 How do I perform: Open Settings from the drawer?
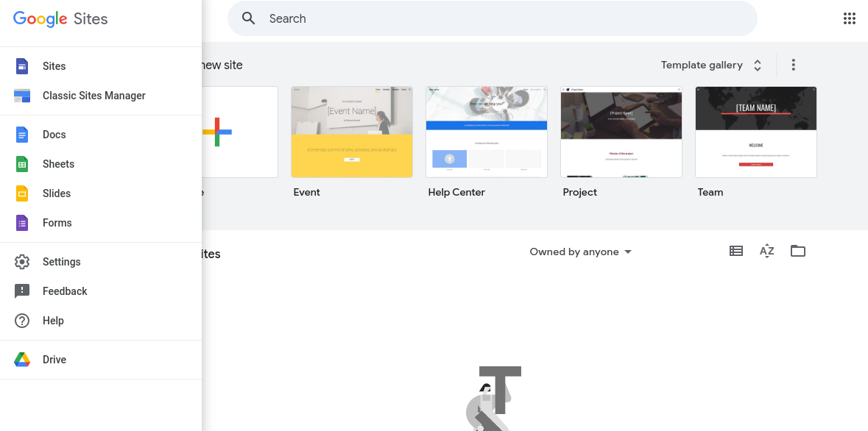click(x=101, y=262)
